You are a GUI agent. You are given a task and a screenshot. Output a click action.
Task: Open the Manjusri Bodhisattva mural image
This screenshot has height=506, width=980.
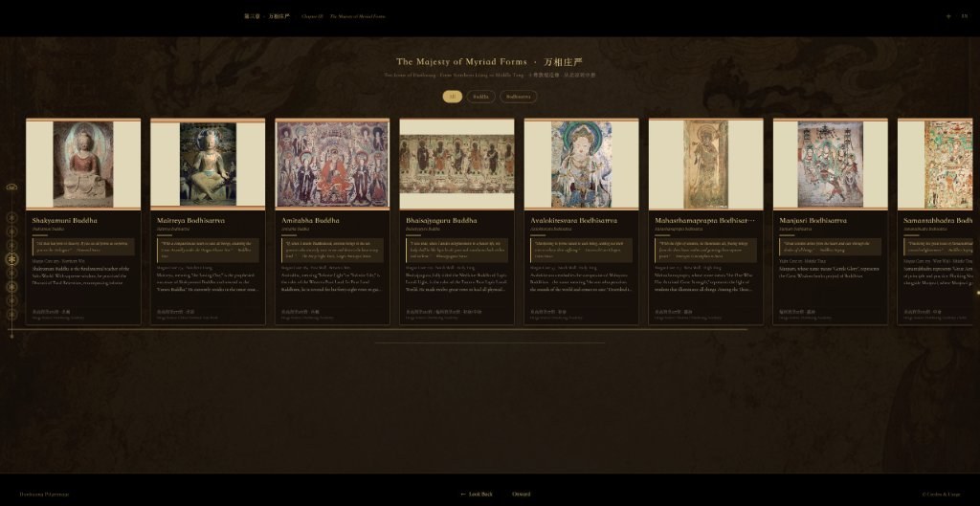[x=830, y=165]
